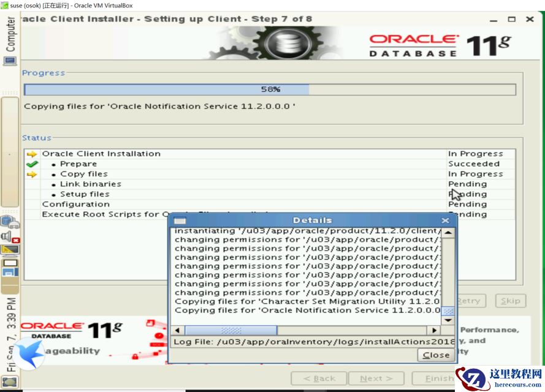Click the display settings icon in panel
545x392 pixels.
coord(10,250)
